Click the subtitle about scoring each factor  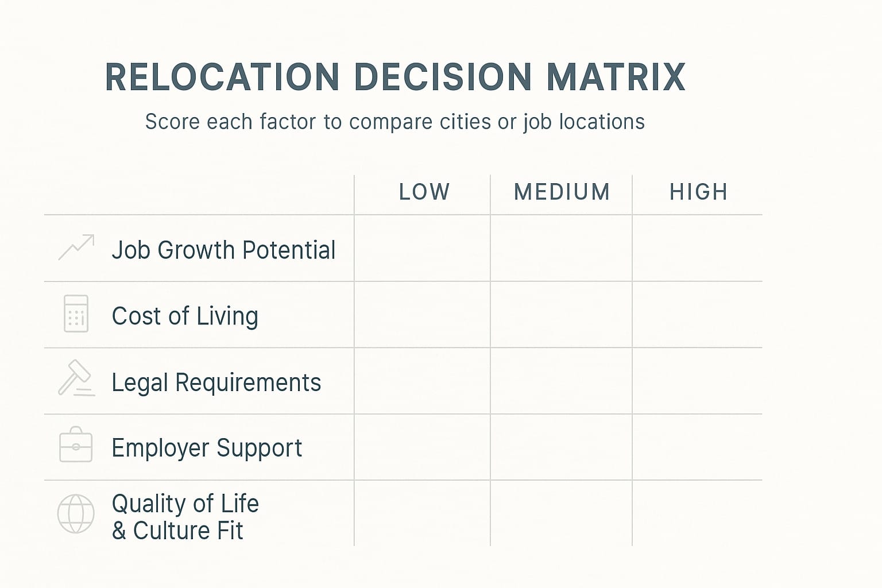click(395, 122)
